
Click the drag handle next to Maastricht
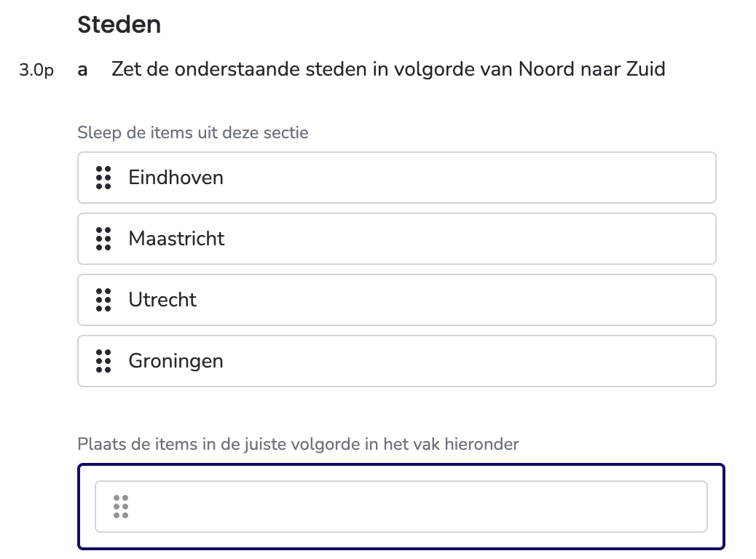[103, 239]
